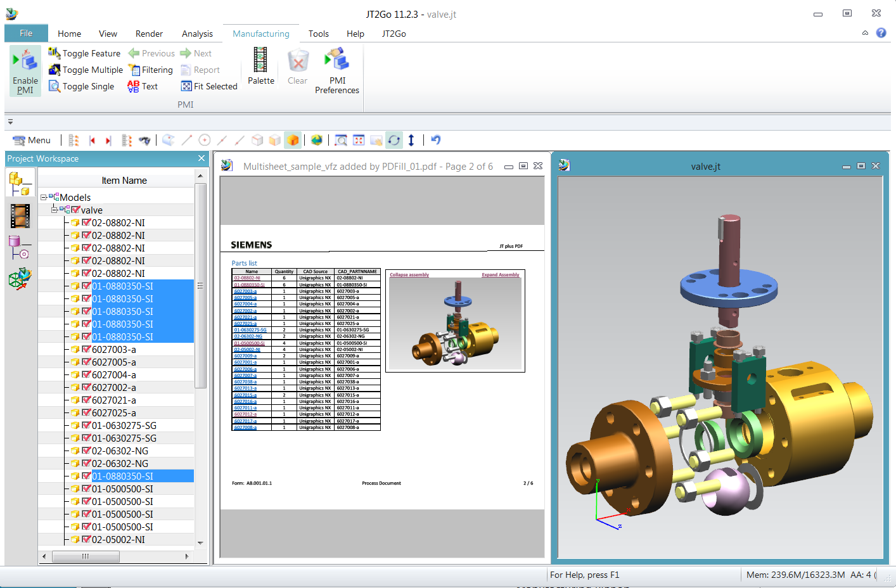Click Collapse assembly link in the PDF
The image size is (896, 588).
[x=409, y=274]
